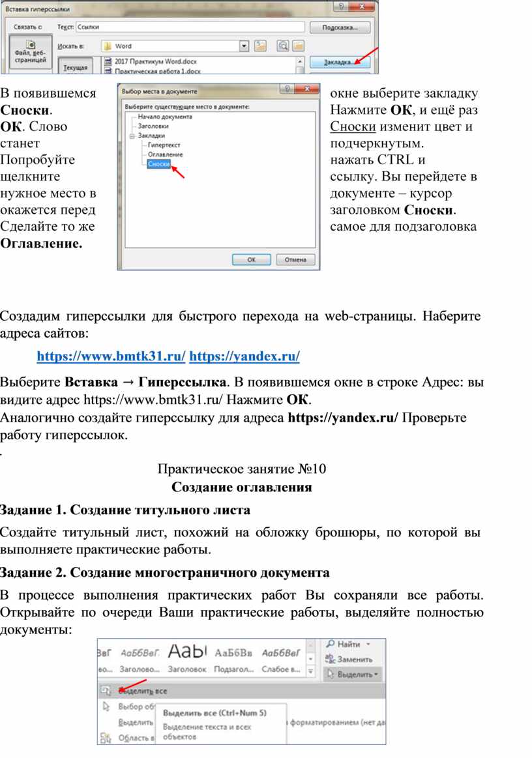The image size is (532, 758).
Task: Open the Искать в folder dropdown arrow
Action: [244, 46]
